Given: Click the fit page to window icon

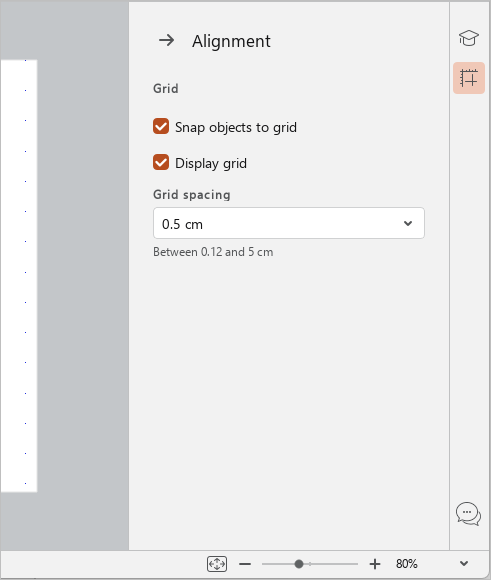Looking at the screenshot, I should coord(217,564).
